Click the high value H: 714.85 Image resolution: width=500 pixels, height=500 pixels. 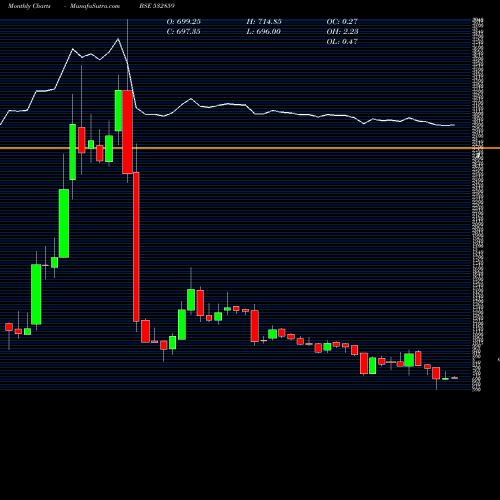point(264,22)
